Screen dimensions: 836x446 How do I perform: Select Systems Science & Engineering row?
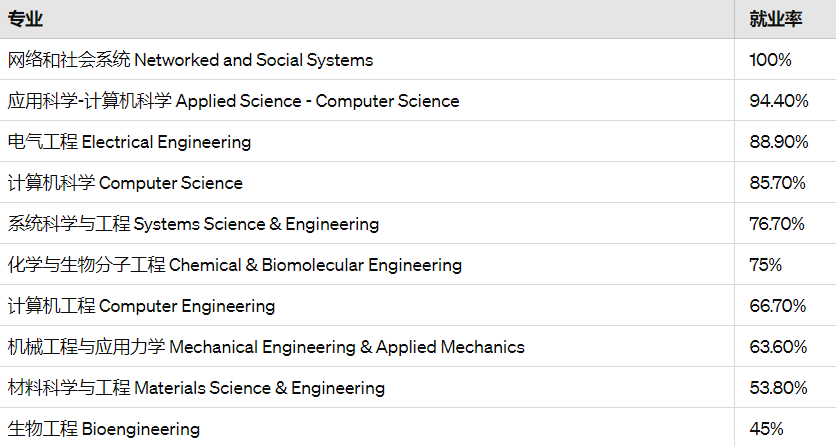418,224
